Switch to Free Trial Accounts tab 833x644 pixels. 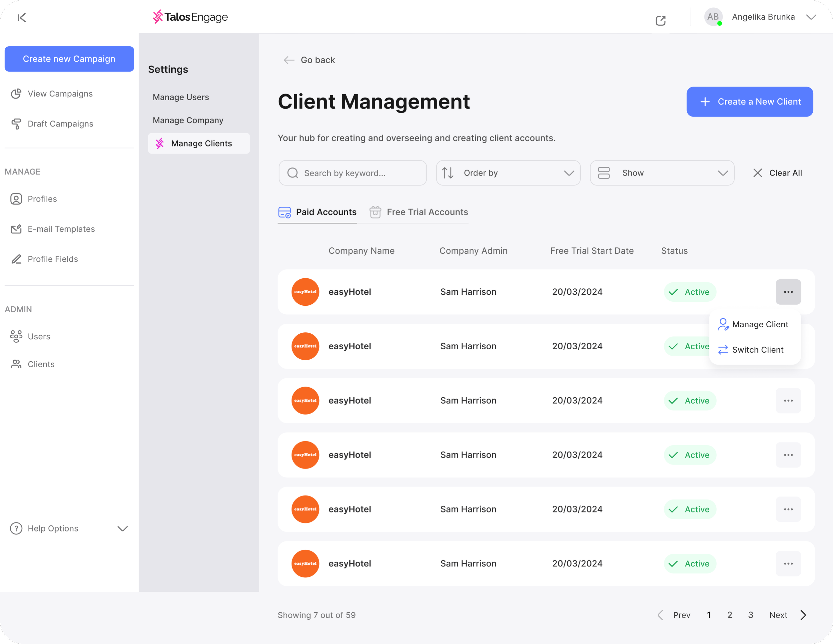[418, 212]
